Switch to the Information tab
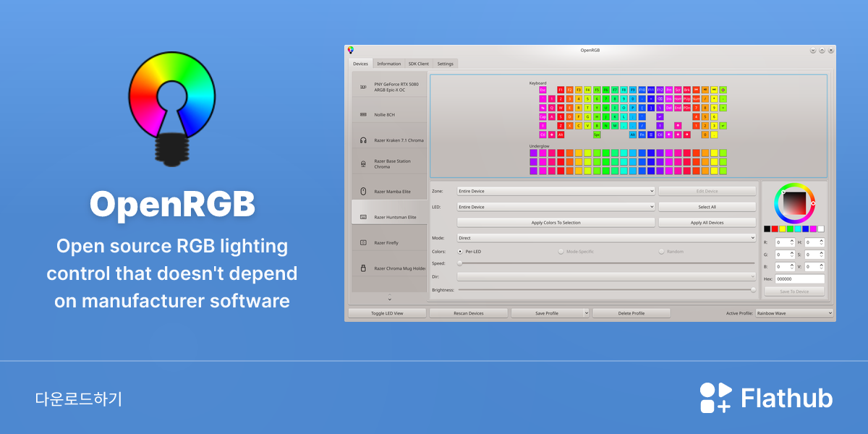 [388, 64]
